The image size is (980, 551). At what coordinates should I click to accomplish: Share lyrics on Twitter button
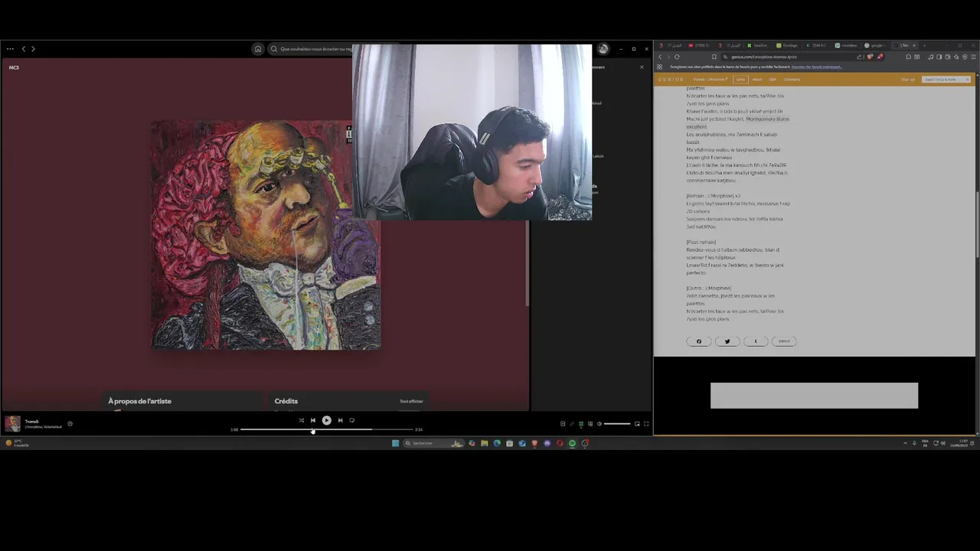click(x=727, y=341)
